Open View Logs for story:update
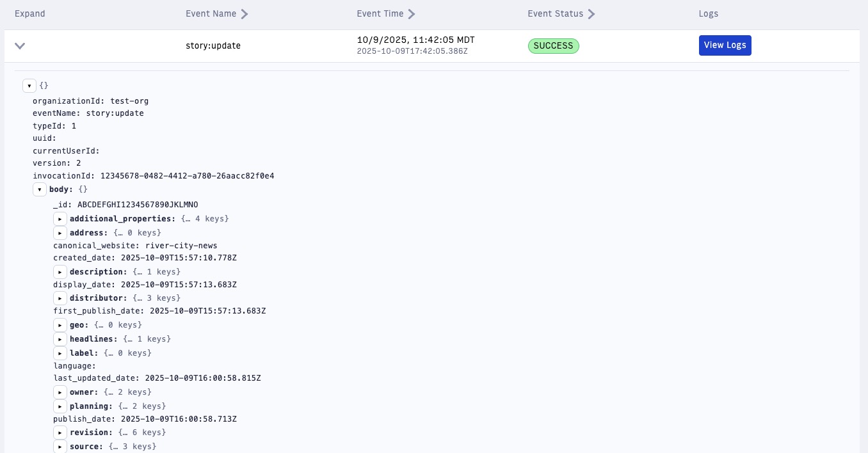 (725, 45)
